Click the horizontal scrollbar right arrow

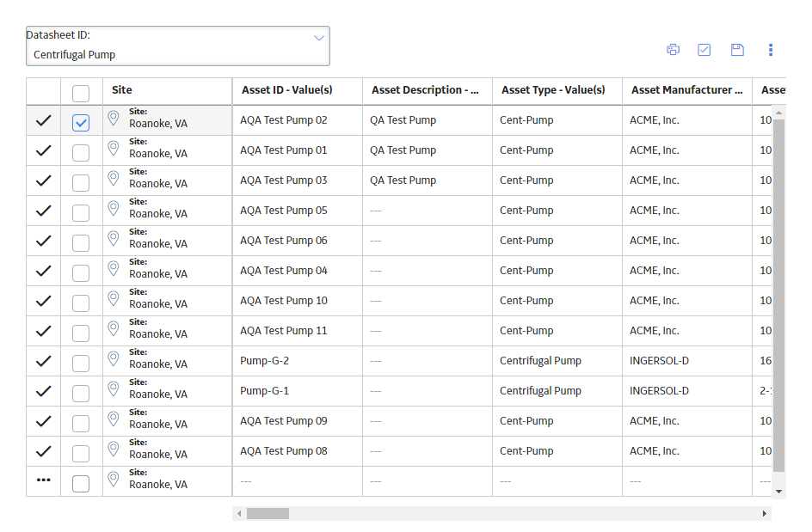[765, 513]
